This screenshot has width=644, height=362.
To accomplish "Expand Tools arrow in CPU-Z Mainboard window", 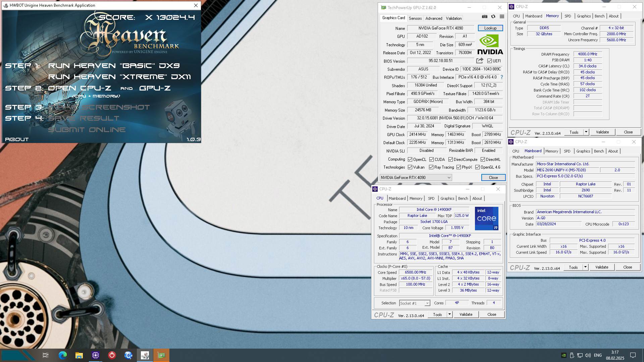I will (x=585, y=267).
